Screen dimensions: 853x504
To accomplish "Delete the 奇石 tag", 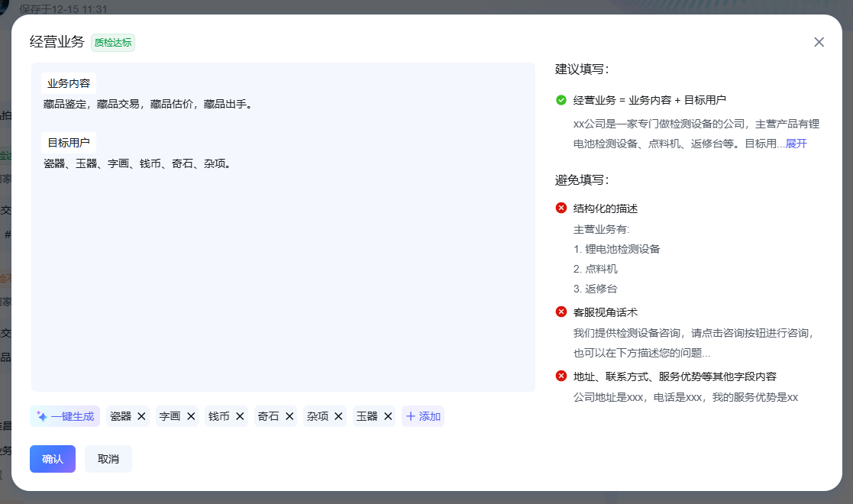I will (289, 416).
